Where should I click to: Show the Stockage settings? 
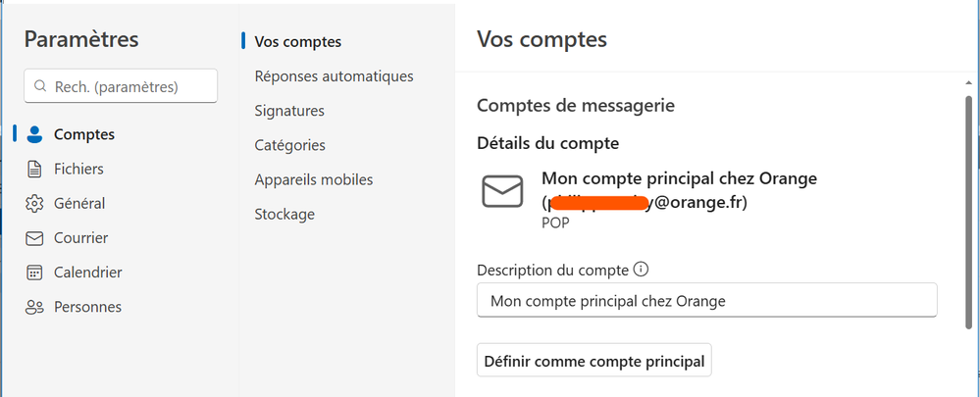tap(284, 214)
